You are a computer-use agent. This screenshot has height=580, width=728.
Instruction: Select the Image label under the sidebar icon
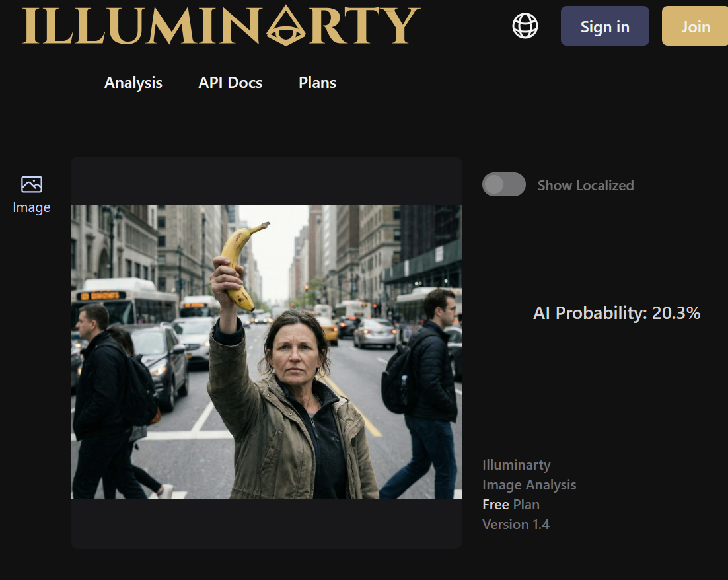pyautogui.click(x=32, y=207)
